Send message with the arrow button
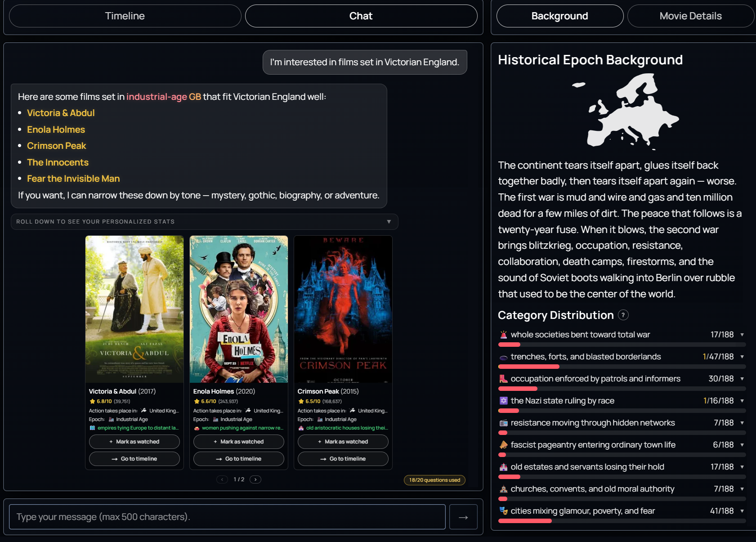This screenshot has height=542, width=756. pos(463,517)
